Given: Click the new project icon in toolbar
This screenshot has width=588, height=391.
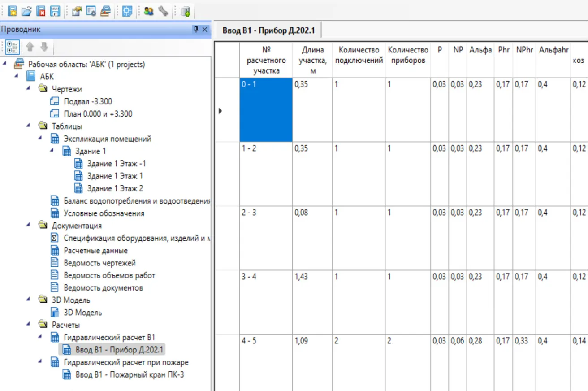Looking at the screenshot, I should pos(12,11).
